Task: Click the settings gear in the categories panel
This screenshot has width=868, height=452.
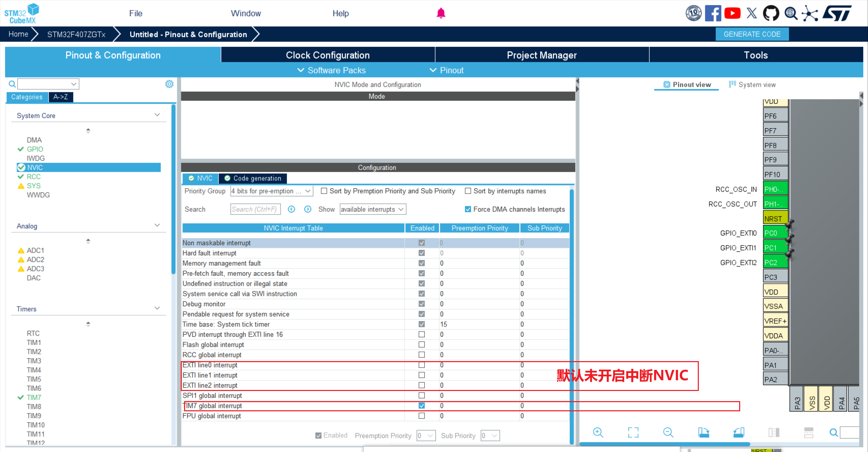Action: (x=169, y=84)
